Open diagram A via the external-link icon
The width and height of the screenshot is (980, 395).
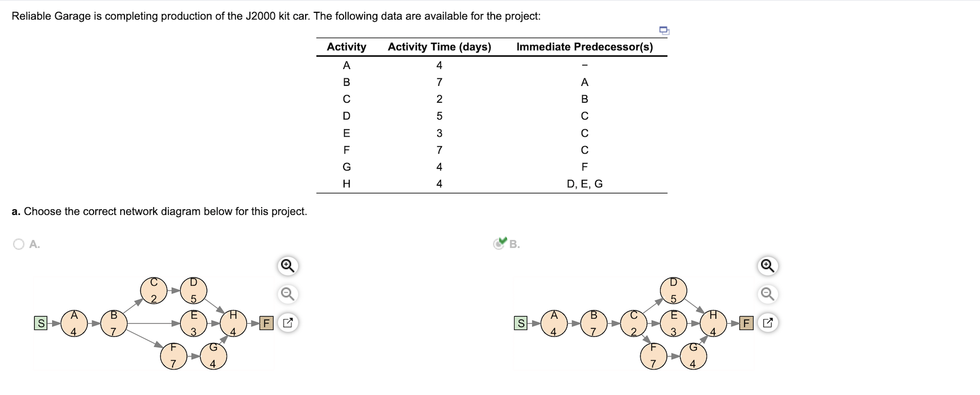click(x=287, y=323)
